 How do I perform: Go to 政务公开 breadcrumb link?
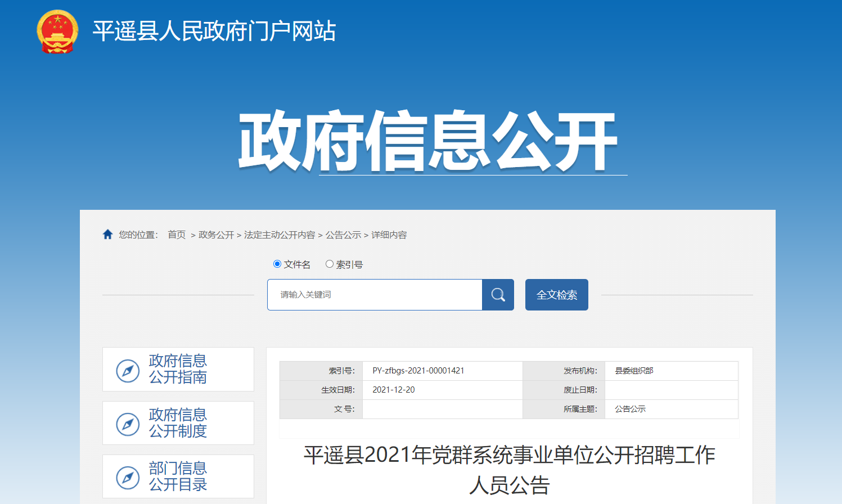coord(216,235)
